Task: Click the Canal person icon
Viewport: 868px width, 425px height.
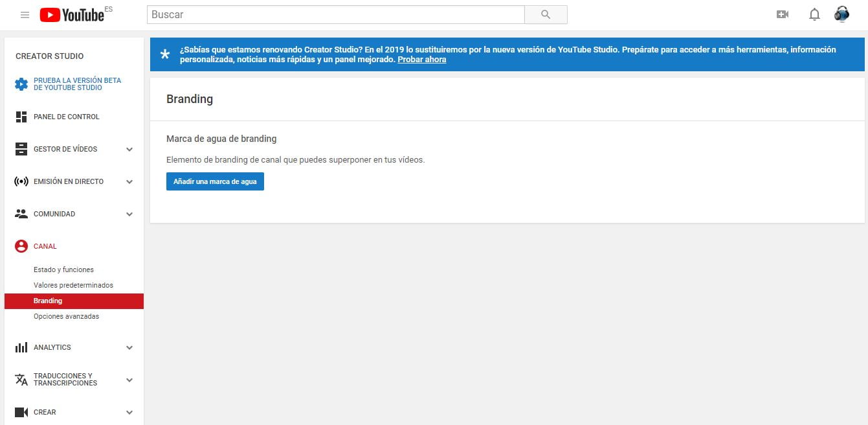Action: [21, 246]
